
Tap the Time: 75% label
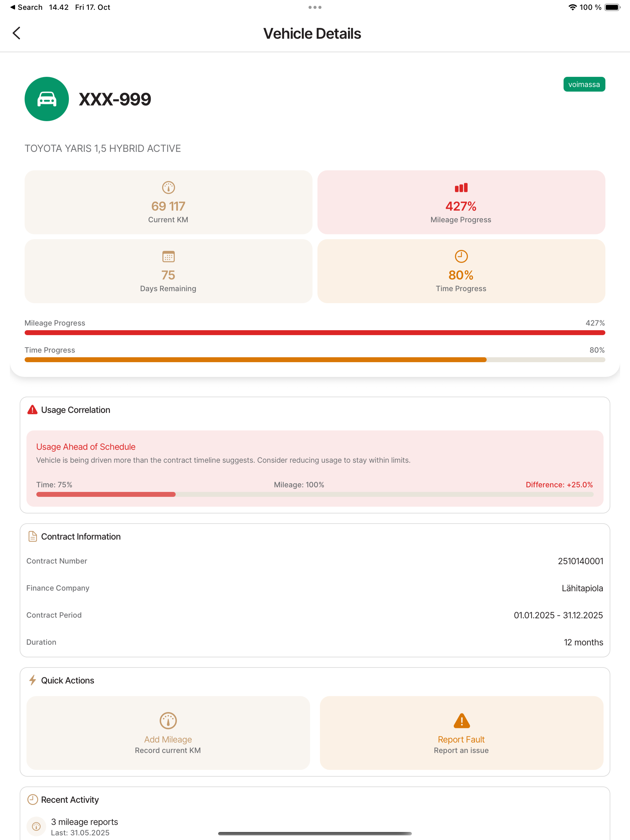54,485
